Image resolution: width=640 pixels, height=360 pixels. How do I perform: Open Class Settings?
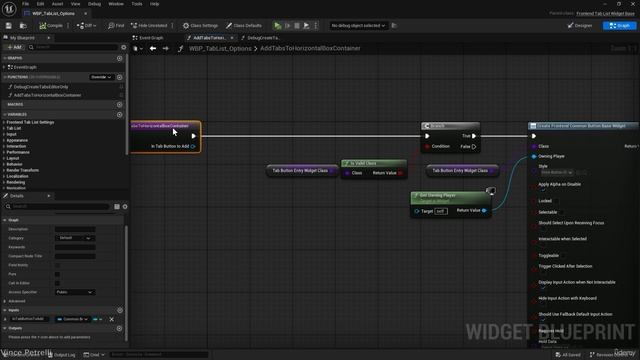(x=200, y=26)
